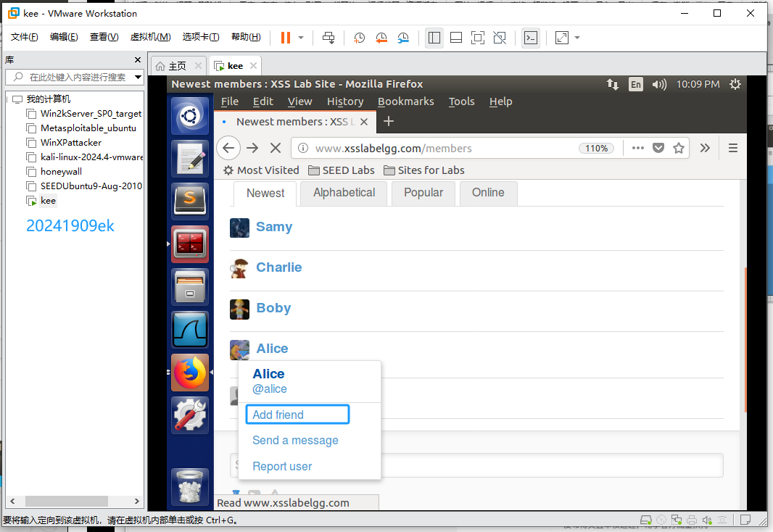Toggle the library sidebar view

pos(434,38)
